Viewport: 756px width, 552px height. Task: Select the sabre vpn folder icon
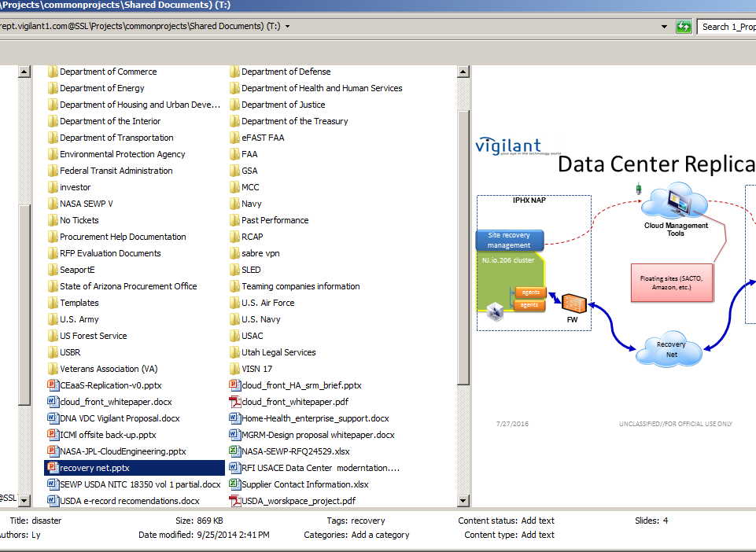pos(234,253)
